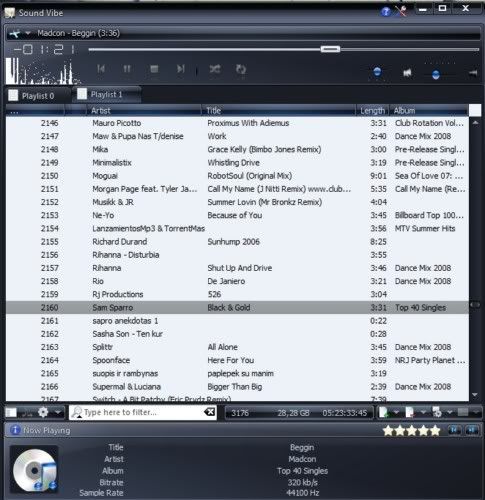Click the gear settings icon below playlist
This screenshot has width=485, height=500.
pyautogui.click(x=43, y=412)
